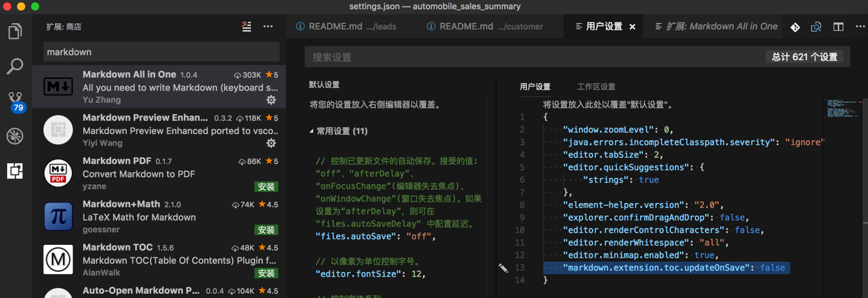Open the Explorer view in activity bar
868x298 pixels.
click(15, 31)
